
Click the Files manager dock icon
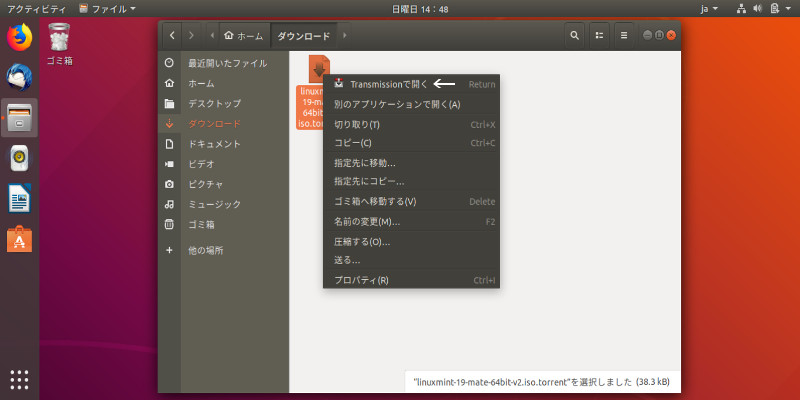[19, 118]
